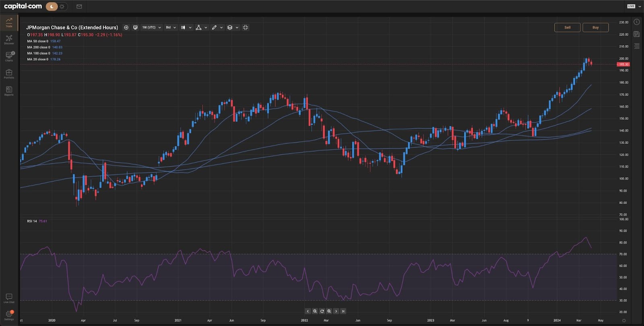Screen dimensions: 644x326
Task: Reset chart view with refresh icon
Action: tap(322, 311)
